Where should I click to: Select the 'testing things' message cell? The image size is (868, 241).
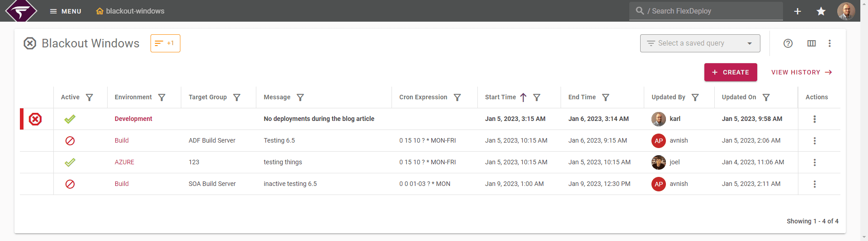[283, 162]
